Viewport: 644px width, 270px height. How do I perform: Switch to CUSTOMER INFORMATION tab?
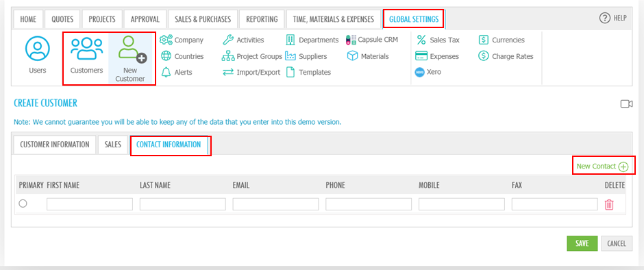[55, 145]
